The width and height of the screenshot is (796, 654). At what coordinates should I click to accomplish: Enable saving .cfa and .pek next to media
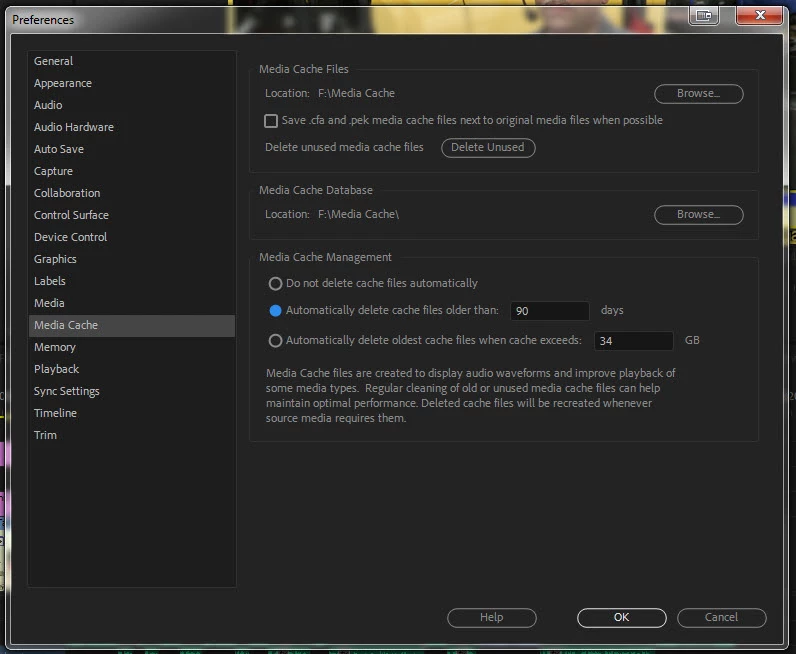tap(271, 121)
